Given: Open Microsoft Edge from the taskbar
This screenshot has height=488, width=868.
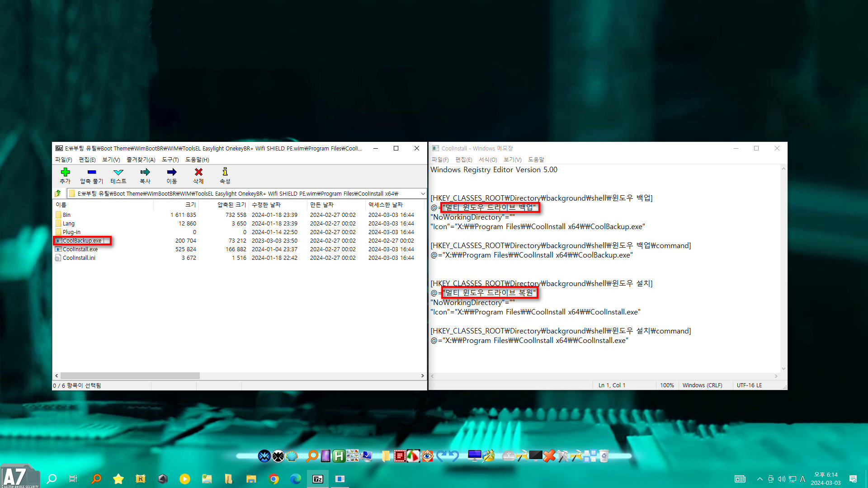Looking at the screenshot, I should [296, 479].
